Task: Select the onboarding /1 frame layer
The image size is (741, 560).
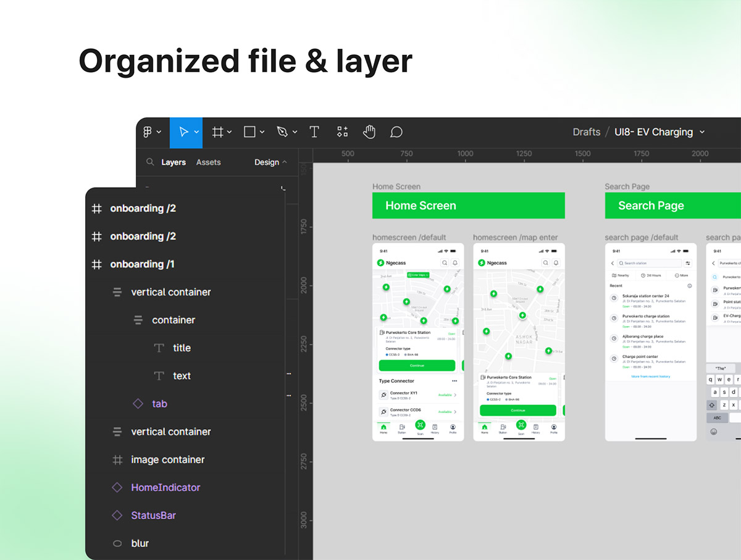Action: coord(142,264)
